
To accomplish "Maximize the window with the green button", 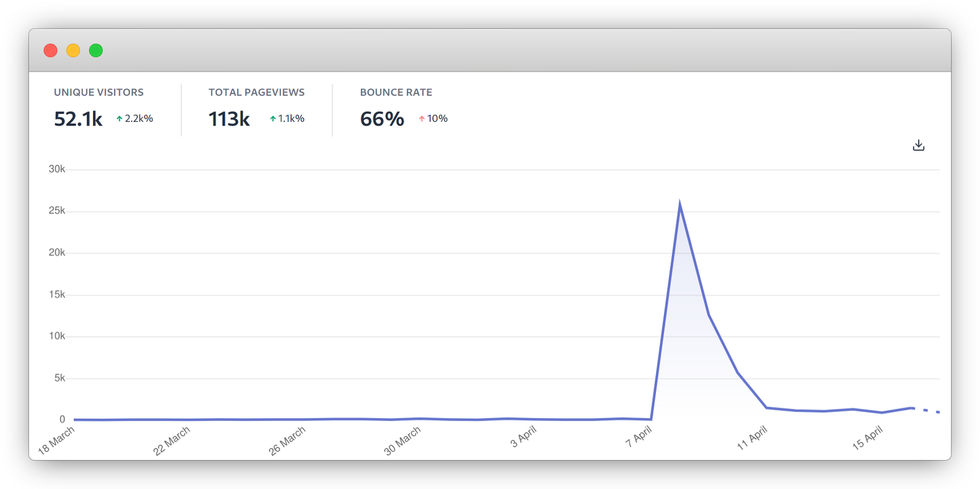I will [96, 51].
